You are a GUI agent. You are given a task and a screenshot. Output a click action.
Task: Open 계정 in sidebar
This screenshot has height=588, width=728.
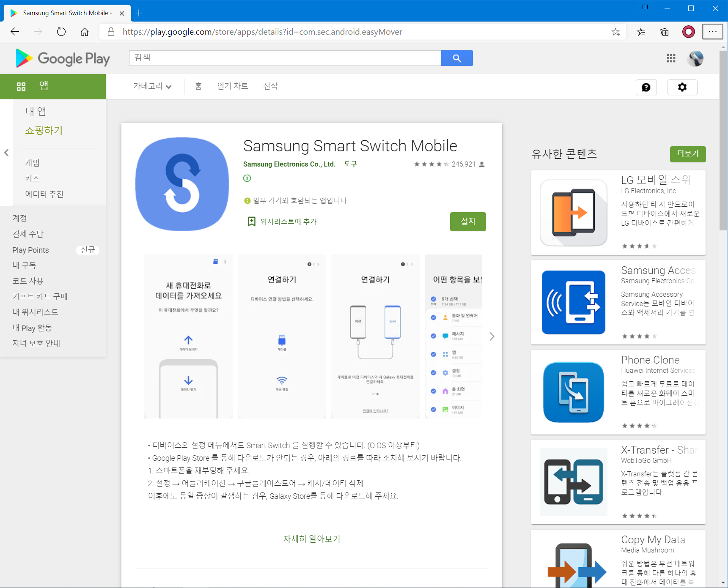(x=20, y=218)
